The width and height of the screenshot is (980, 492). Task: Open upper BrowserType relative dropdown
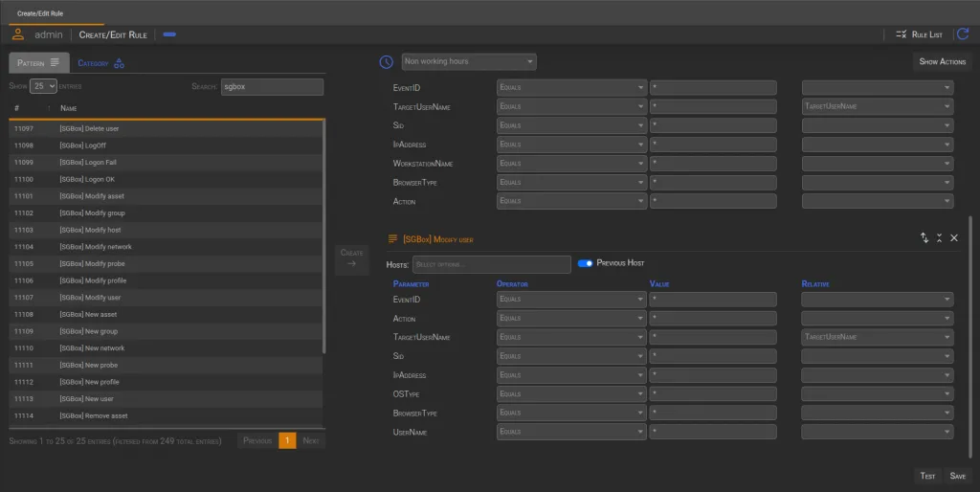(878, 183)
